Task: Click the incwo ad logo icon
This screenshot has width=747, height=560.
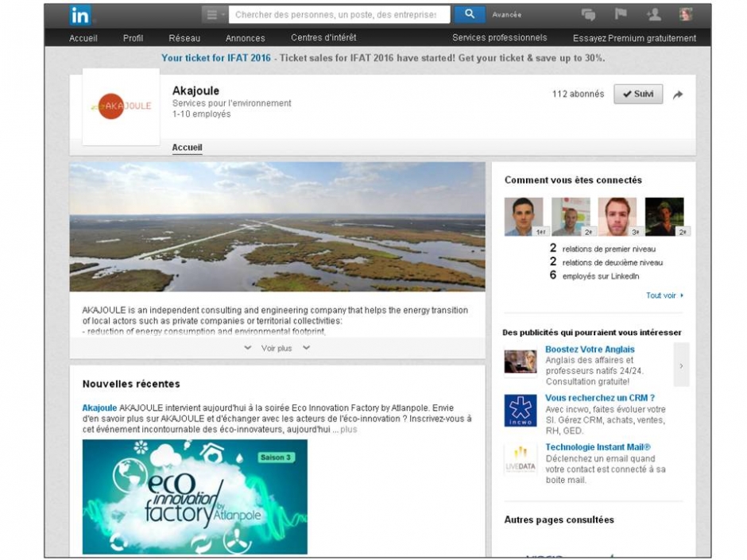Action: pos(521,411)
